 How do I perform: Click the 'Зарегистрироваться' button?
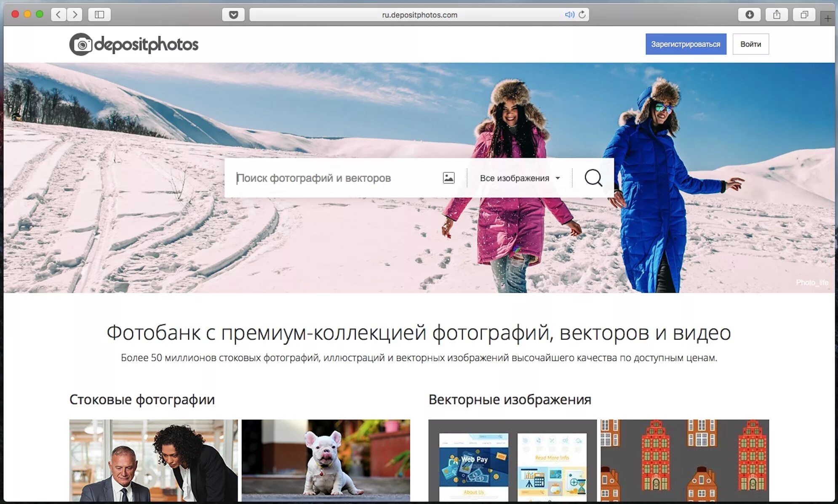[686, 44]
